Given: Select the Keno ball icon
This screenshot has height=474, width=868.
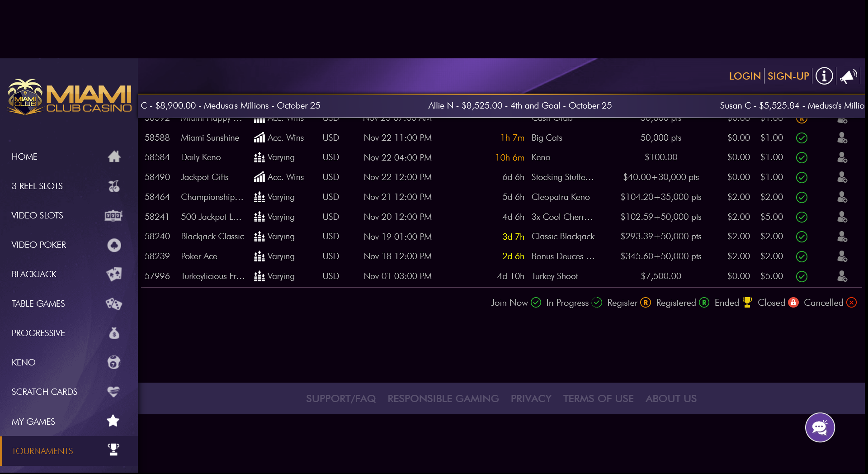Looking at the screenshot, I should click(113, 362).
